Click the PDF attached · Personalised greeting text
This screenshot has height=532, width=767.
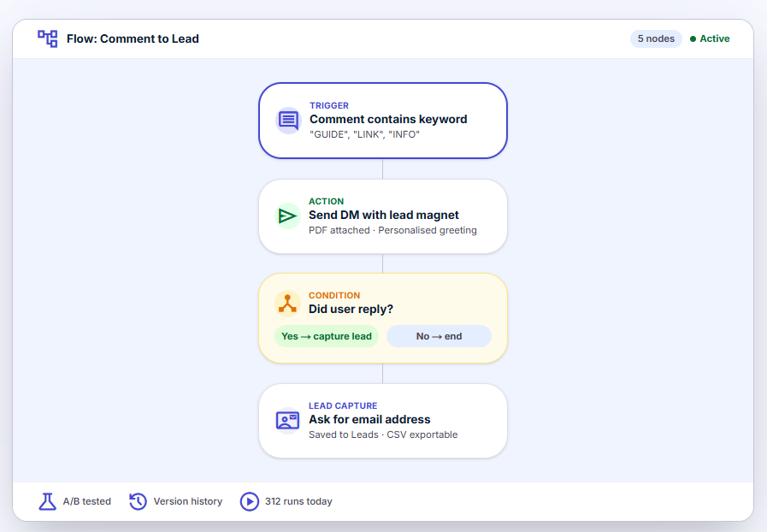(x=392, y=231)
